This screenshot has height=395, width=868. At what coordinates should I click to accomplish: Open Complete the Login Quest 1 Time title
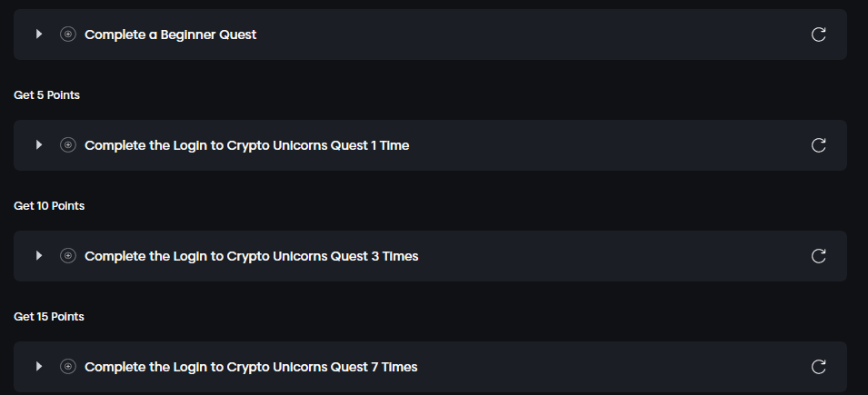click(x=246, y=145)
